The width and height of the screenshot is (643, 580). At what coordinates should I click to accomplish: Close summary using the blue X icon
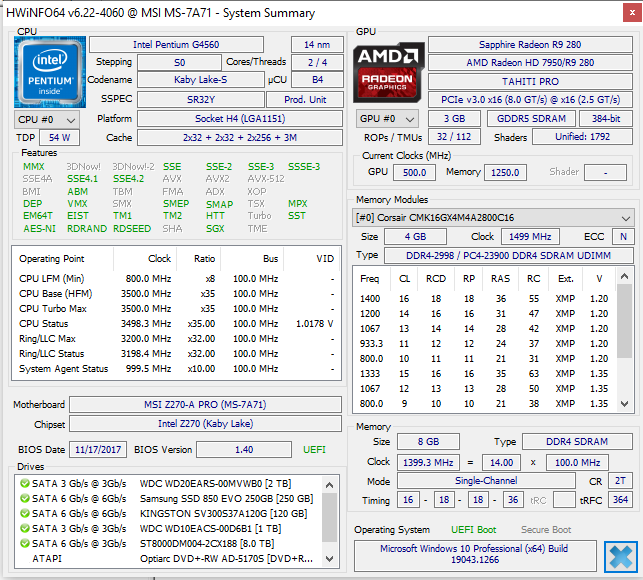(621, 555)
